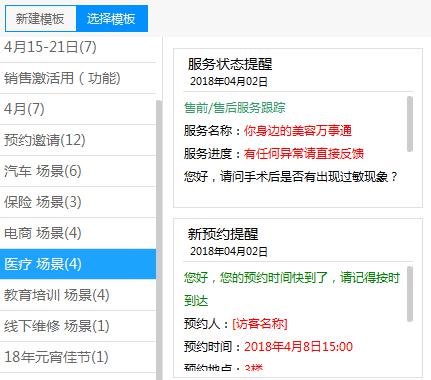Viewport: 431px width, 380px height.
Task: Click the [访客名称] placeholder
Action: point(260,324)
